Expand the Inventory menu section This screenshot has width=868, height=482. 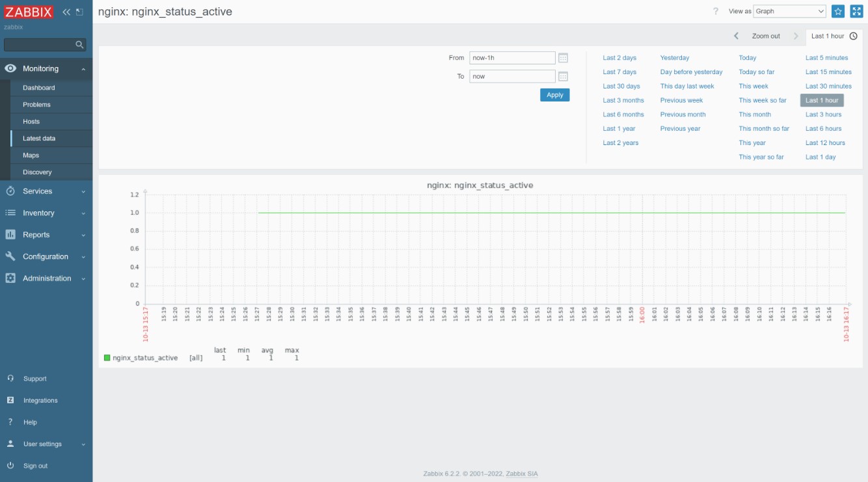point(83,213)
